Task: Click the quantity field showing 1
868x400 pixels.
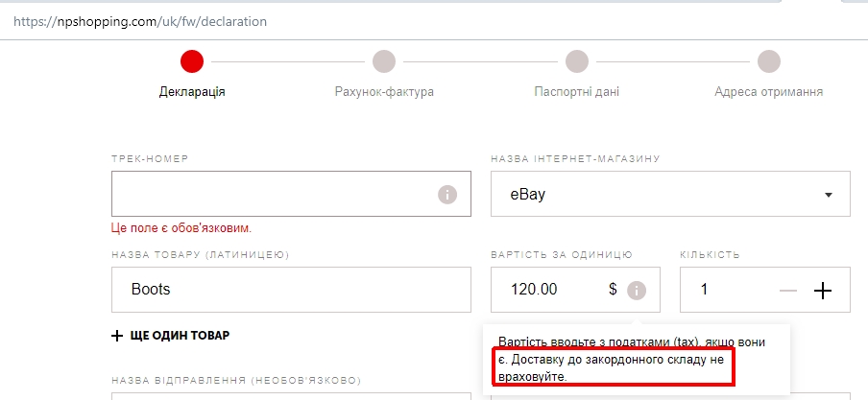Action: 725,290
